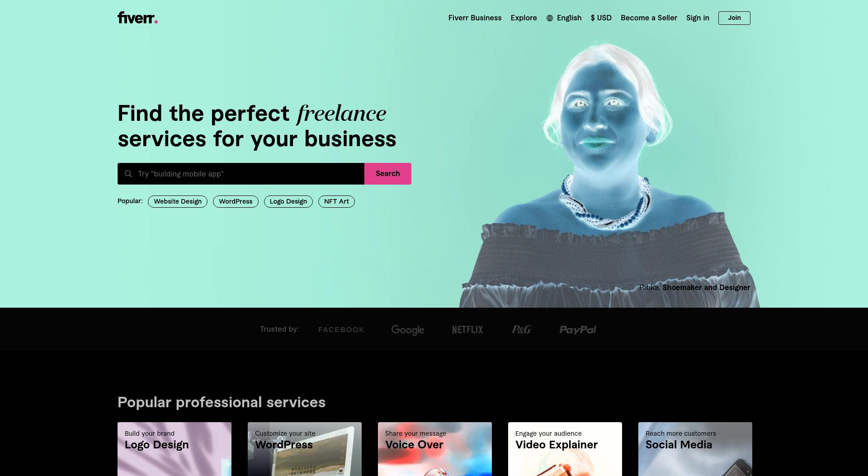Click the Join button
This screenshot has height=476, width=868.
[734, 18]
